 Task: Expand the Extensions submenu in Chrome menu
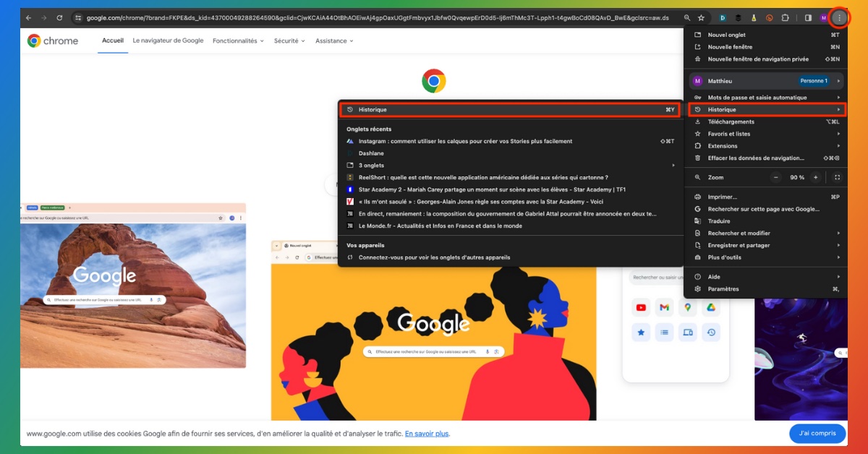[x=765, y=146]
